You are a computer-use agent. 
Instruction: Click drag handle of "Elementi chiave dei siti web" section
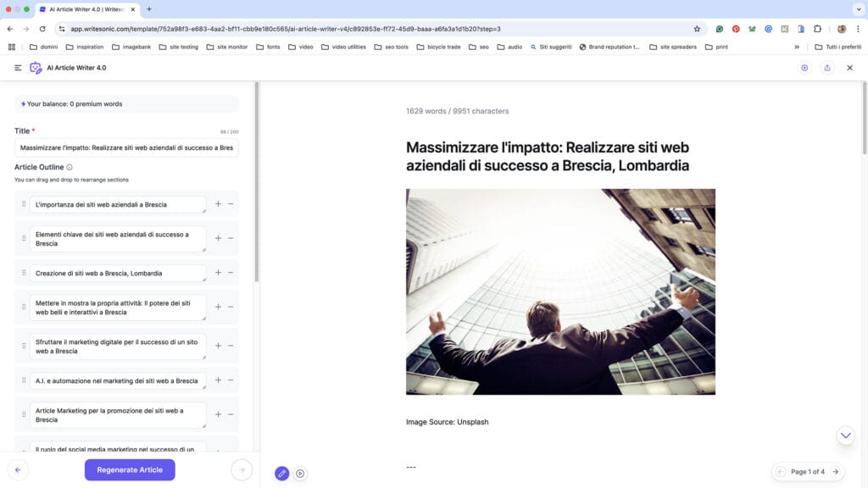(24, 238)
